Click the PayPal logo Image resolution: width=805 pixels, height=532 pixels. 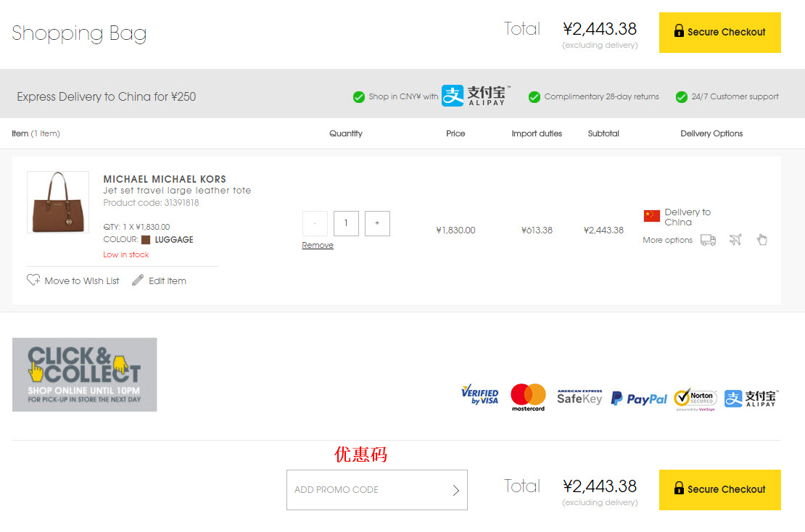(639, 399)
